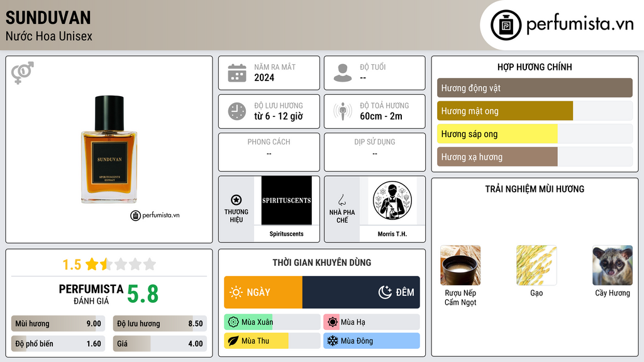This screenshot has width=644, height=362.
Task: Click the Cầy Hương caption text
Action: click(x=613, y=293)
